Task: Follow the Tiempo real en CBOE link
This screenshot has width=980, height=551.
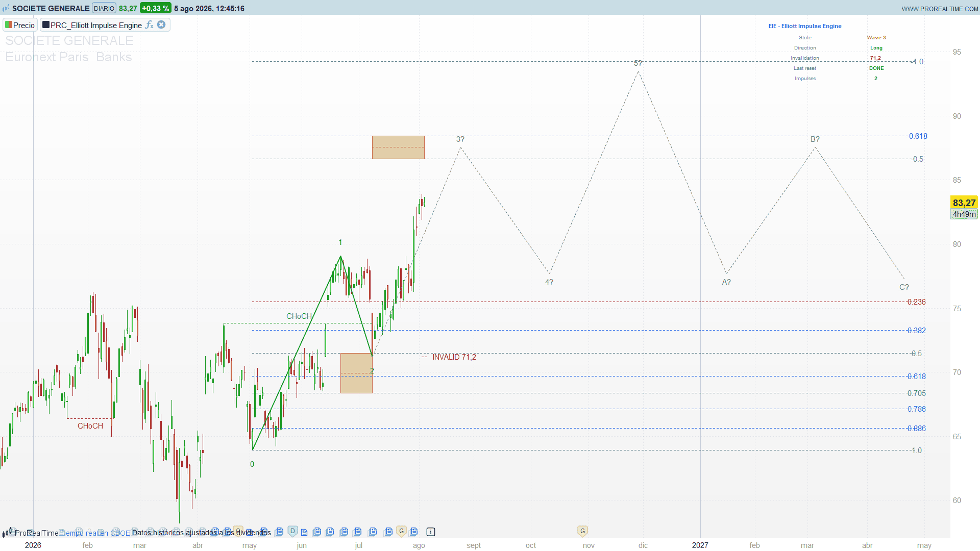Action: click(95, 533)
